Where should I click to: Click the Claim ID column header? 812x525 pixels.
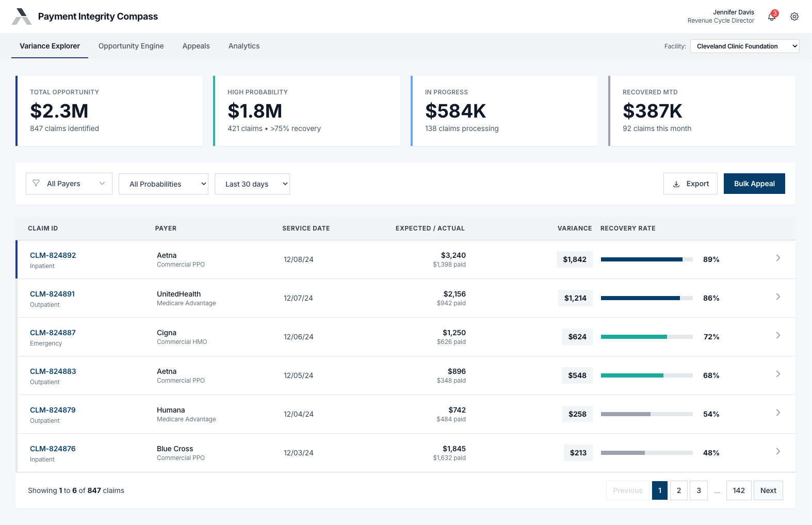[x=43, y=228]
